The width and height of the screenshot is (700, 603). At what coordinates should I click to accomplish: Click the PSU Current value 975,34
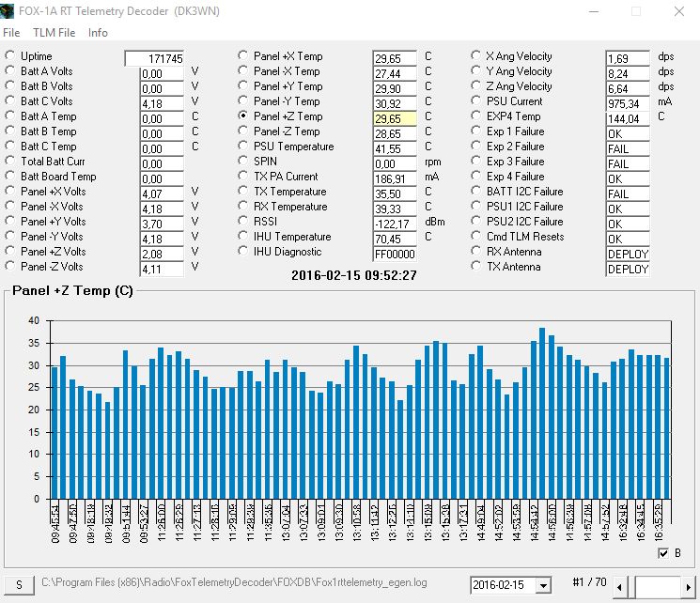coord(628,103)
